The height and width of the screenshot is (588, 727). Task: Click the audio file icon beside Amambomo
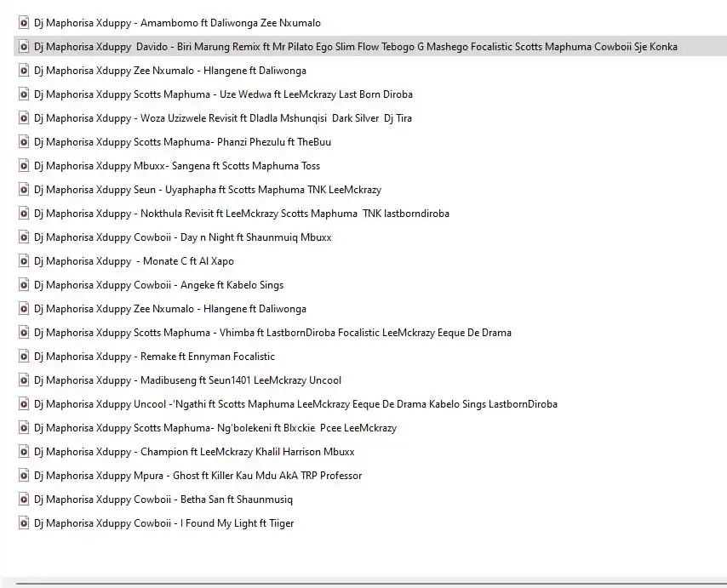pyautogui.click(x=24, y=23)
